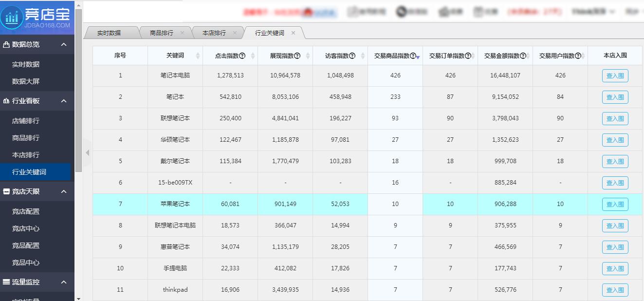Open 实时数据 in the sidebar
This screenshot has width=644, height=301.
[x=26, y=64]
